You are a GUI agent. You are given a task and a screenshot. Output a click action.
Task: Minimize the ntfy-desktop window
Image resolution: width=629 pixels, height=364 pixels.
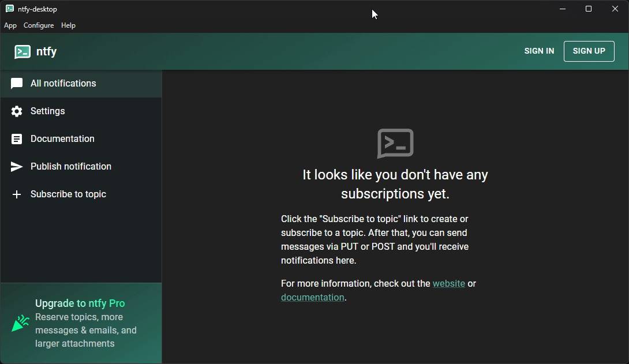point(563,9)
